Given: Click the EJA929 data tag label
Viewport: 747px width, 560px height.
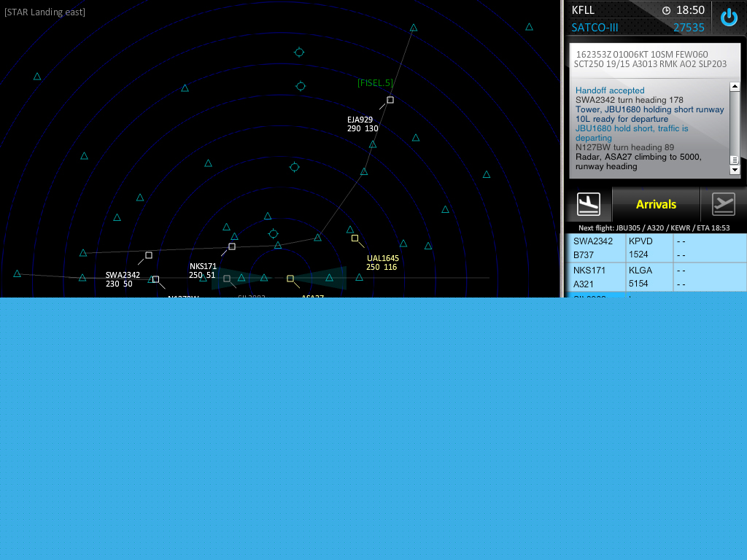Looking at the screenshot, I should click(x=363, y=124).
